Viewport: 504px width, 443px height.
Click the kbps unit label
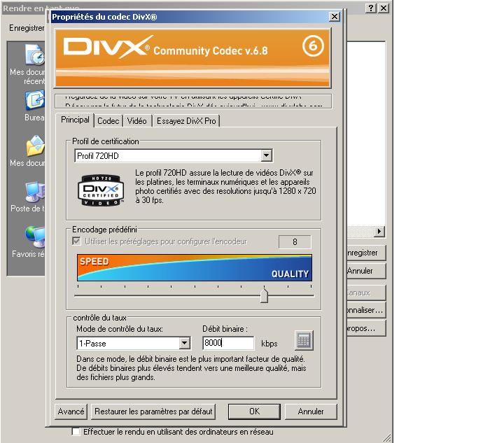tap(269, 344)
